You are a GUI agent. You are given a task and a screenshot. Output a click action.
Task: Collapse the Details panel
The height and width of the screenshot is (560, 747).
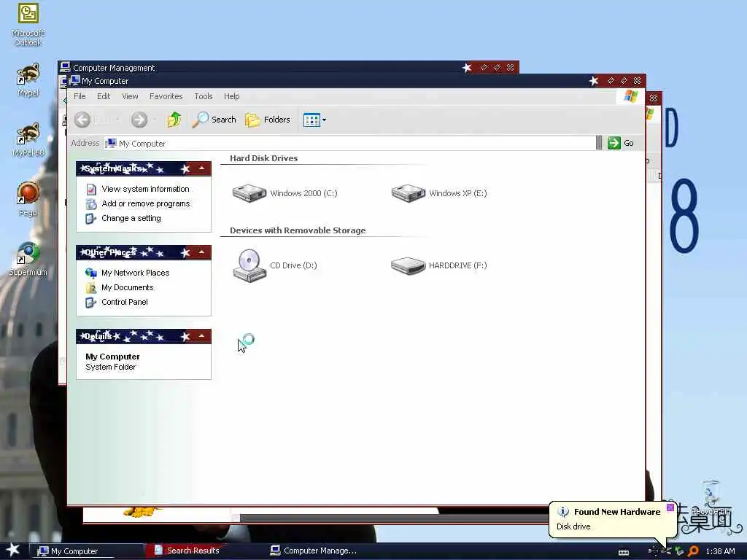(201, 335)
